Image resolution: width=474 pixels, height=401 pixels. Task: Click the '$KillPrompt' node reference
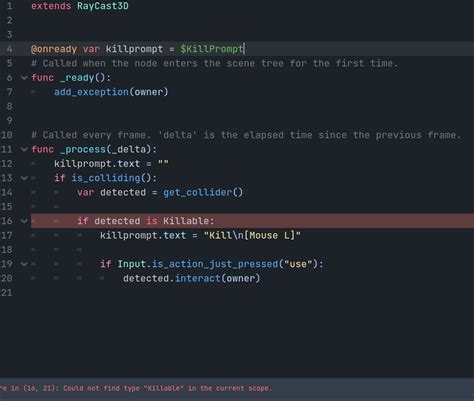(x=212, y=49)
